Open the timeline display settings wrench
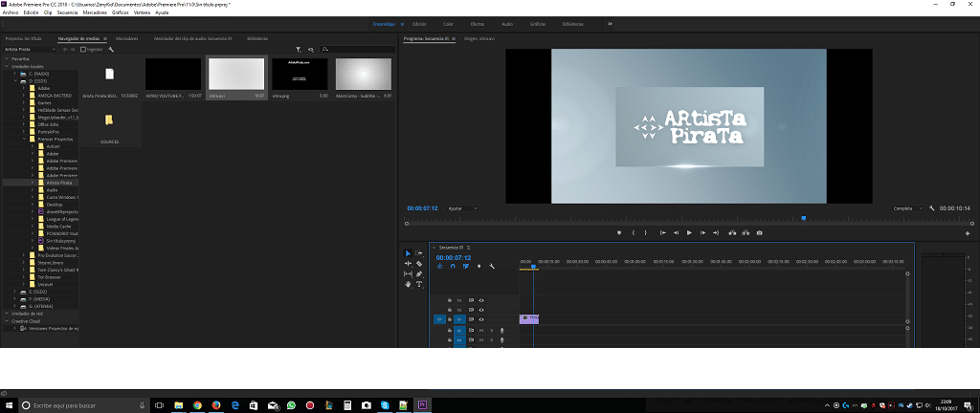 492,267
